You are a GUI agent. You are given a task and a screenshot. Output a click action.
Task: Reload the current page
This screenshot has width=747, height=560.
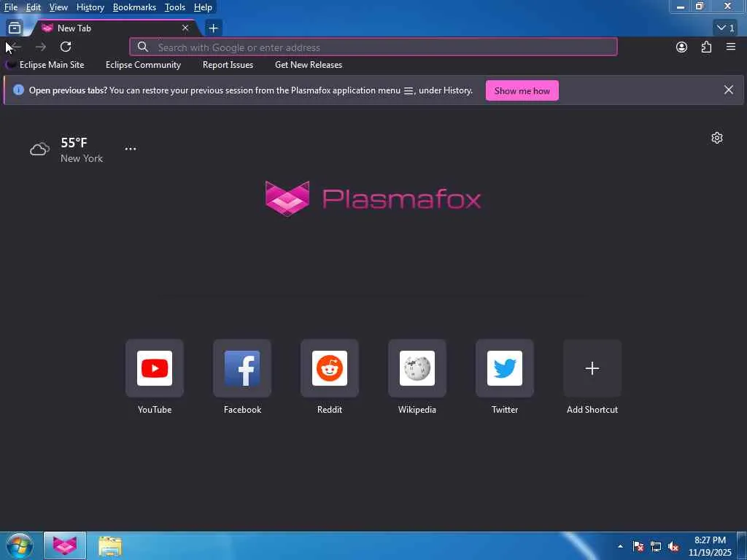[66, 47]
